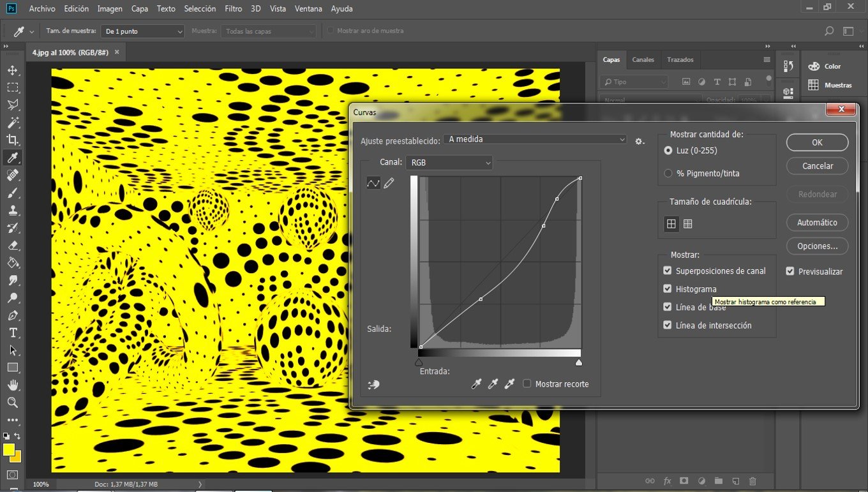Open the Ventana menu
The height and width of the screenshot is (492, 868).
point(308,9)
